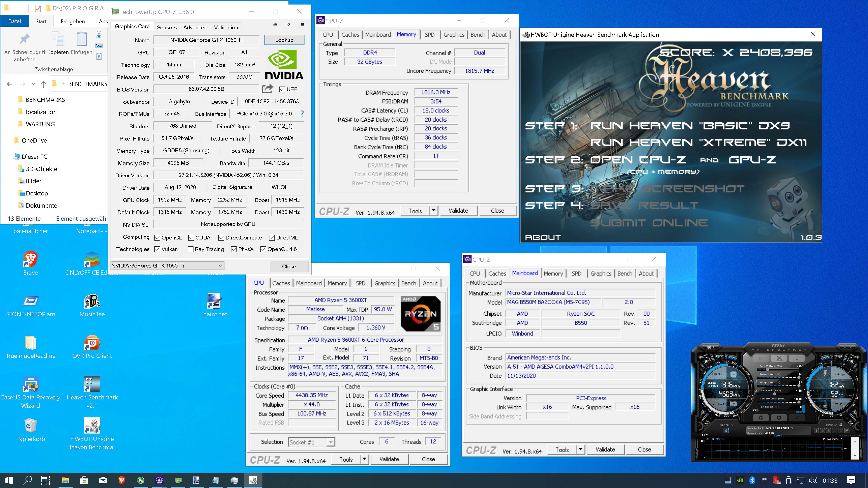Click Afterburner fan settings gear icon
The height and width of the screenshot is (488, 868).
pos(755,410)
